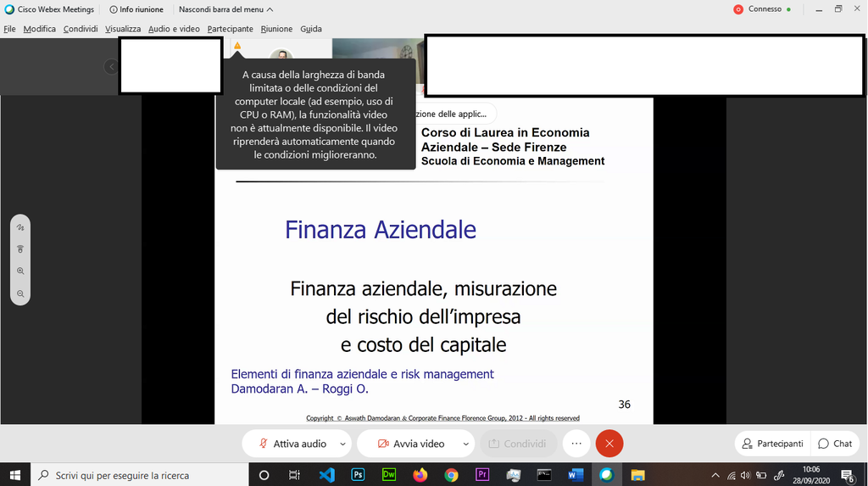The image size is (868, 486).
Task: Leave the meeting with red X button
Action: (609, 444)
